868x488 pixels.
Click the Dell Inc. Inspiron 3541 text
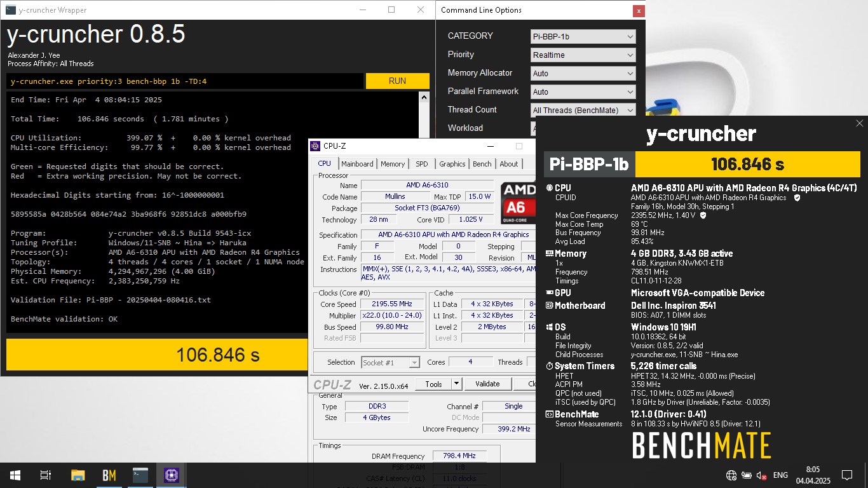pos(674,306)
